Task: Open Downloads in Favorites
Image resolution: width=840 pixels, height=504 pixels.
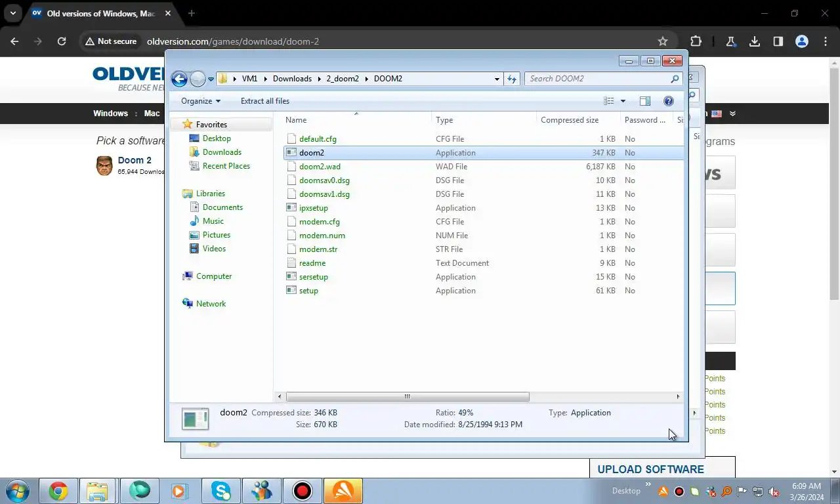Action: (x=222, y=152)
